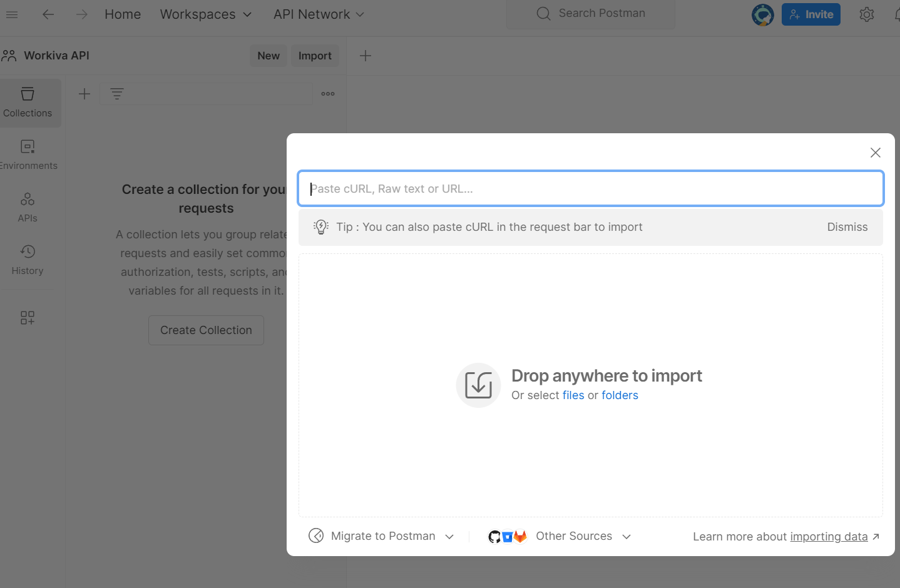
Task: Click the Paste cURL input field
Action: pyautogui.click(x=590, y=188)
